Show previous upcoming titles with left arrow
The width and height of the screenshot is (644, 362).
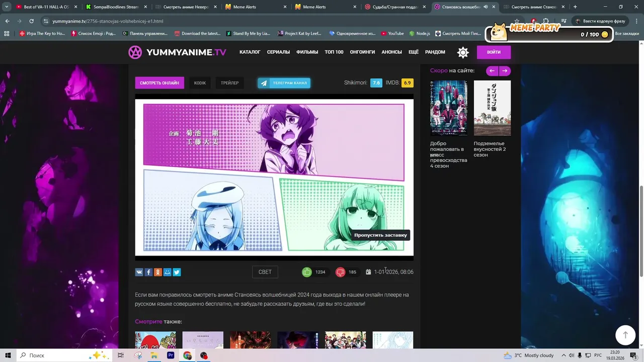492,71
